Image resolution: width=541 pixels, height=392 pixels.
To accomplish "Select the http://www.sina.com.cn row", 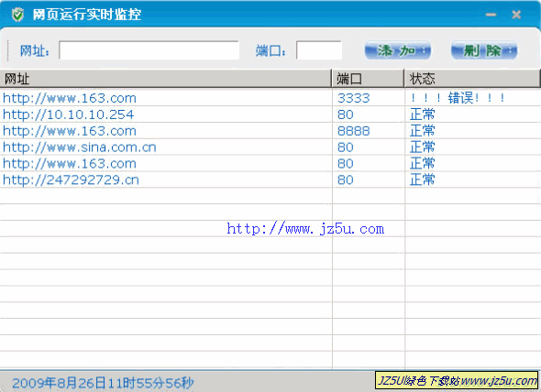I will pyautogui.click(x=270, y=147).
